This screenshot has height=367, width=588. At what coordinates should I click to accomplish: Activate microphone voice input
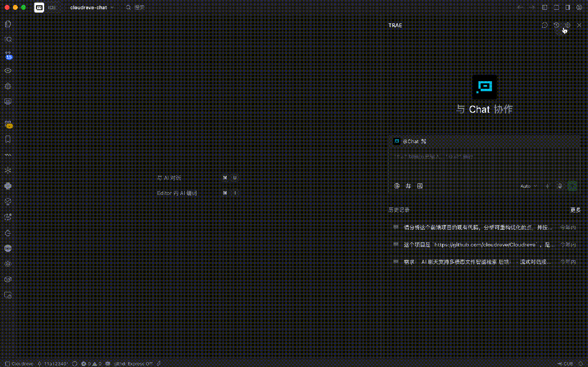click(560, 186)
